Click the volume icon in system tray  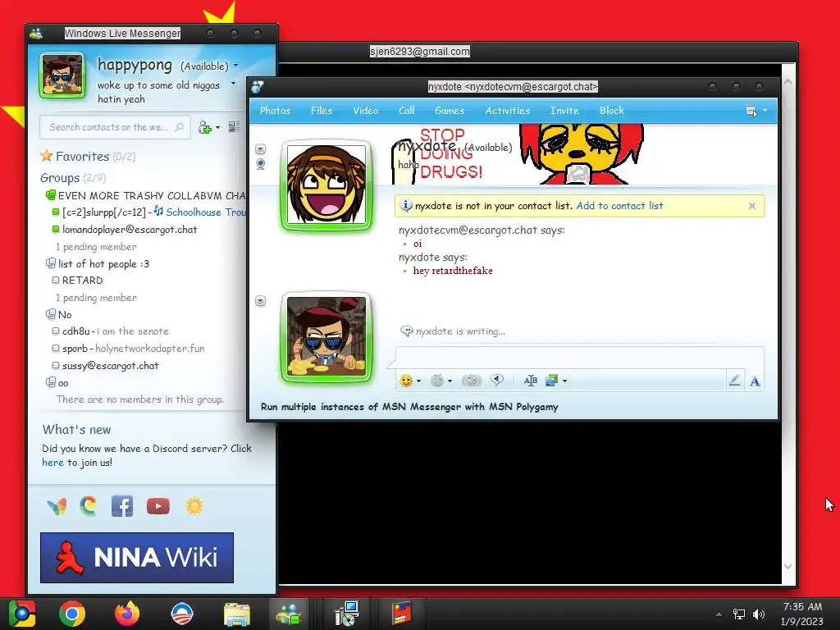[x=759, y=614]
